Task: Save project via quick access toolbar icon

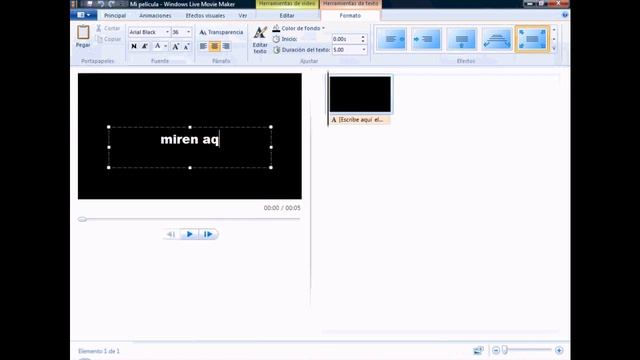Action: tap(90, 4)
